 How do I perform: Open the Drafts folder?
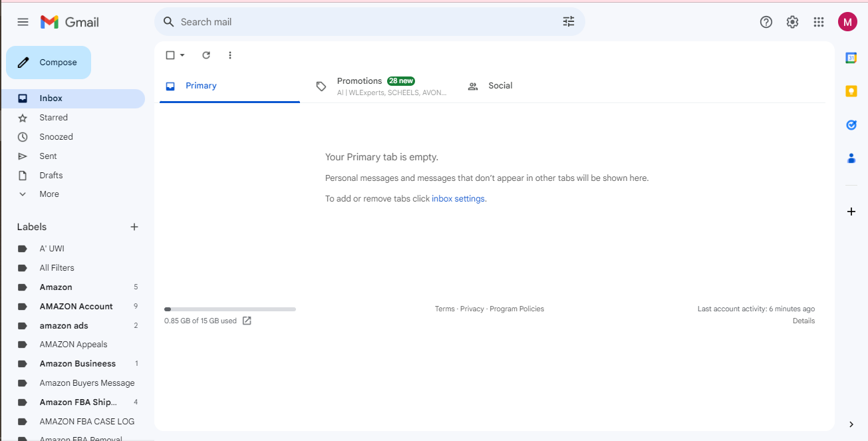(72, 176)
